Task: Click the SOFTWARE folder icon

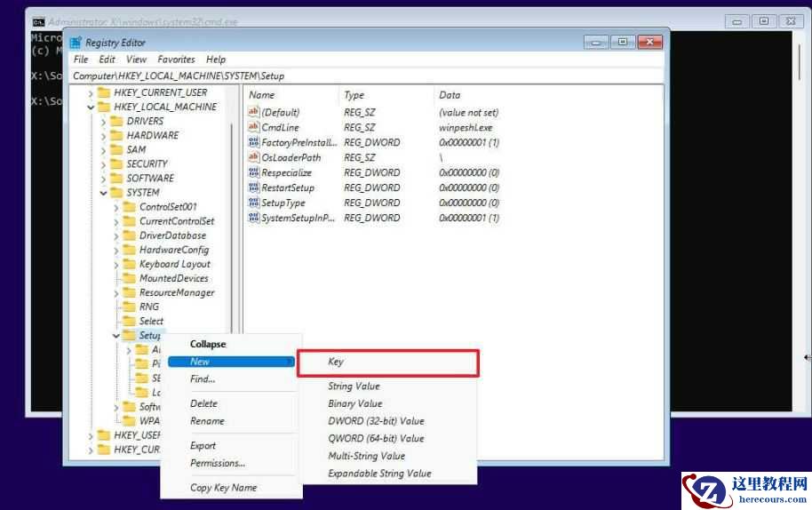Action: pos(116,178)
